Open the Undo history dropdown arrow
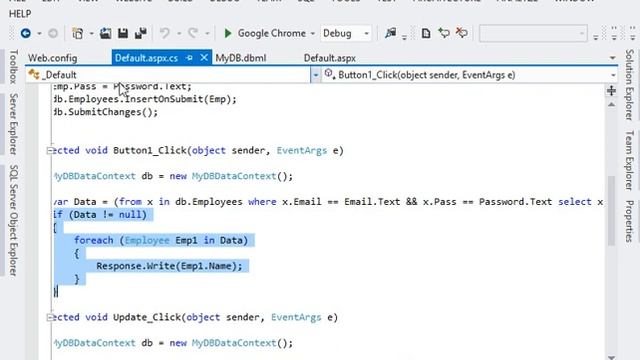This screenshot has width=640, height=360. pos(179,33)
